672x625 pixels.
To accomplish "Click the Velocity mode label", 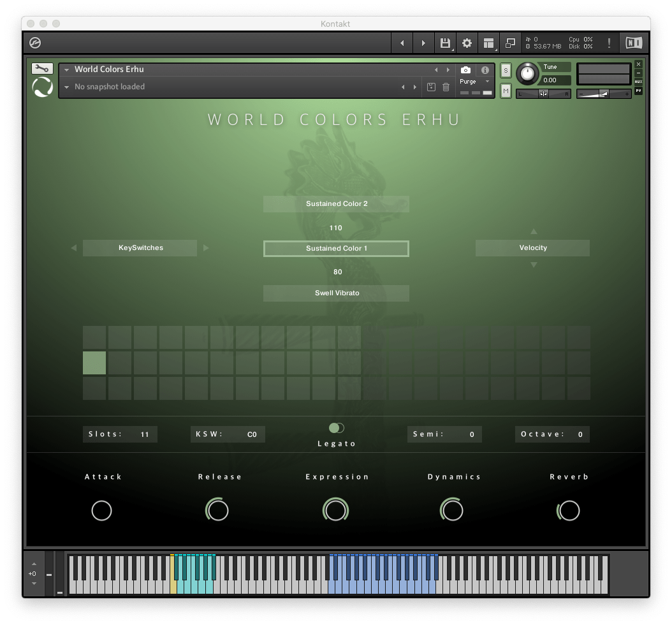I will pyautogui.click(x=533, y=248).
